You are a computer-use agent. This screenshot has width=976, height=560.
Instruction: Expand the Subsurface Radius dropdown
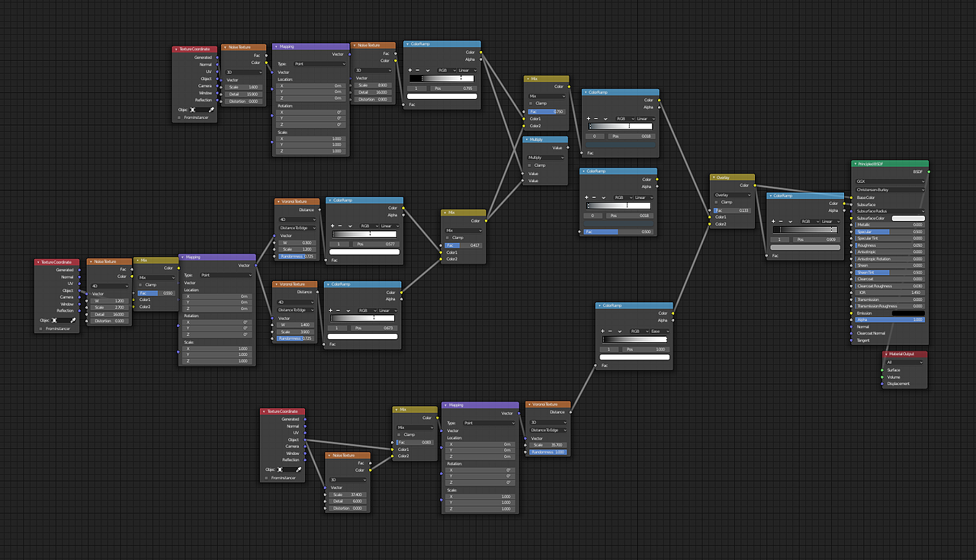890,211
